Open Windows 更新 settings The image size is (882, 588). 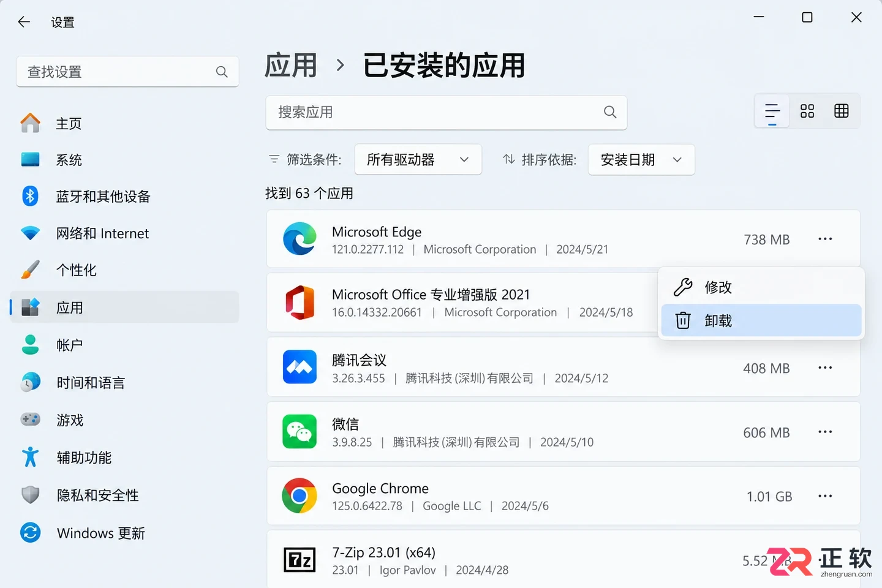[125, 533]
